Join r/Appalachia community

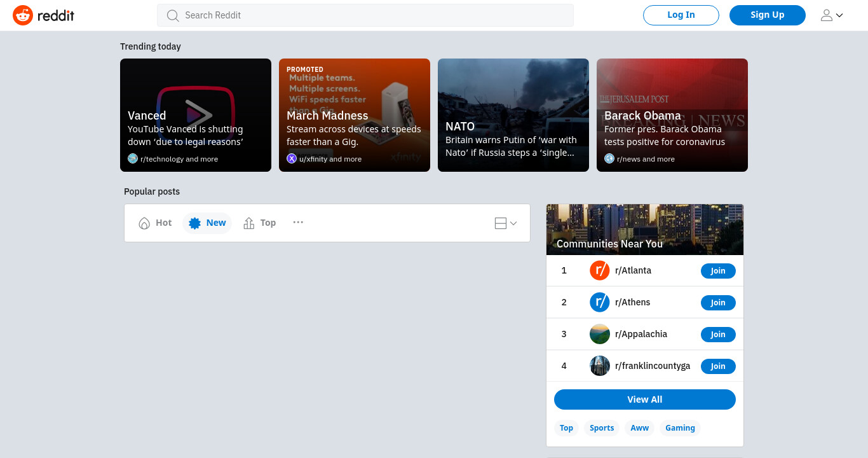click(x=718, y=335)
